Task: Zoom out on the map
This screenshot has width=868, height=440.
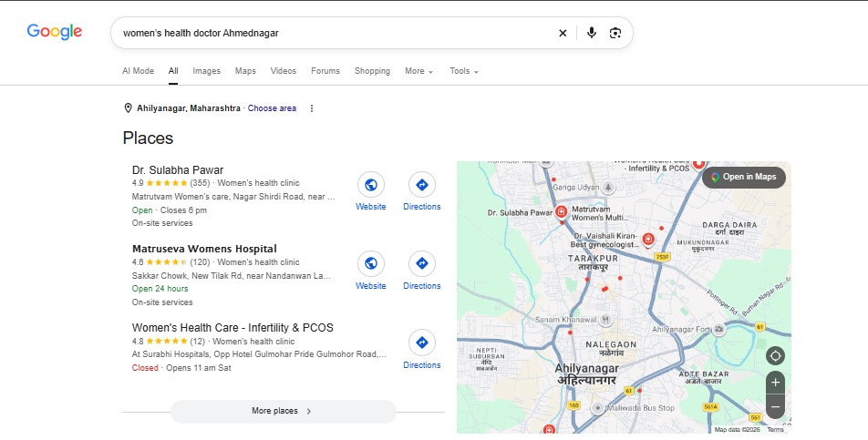Action: 776,407
